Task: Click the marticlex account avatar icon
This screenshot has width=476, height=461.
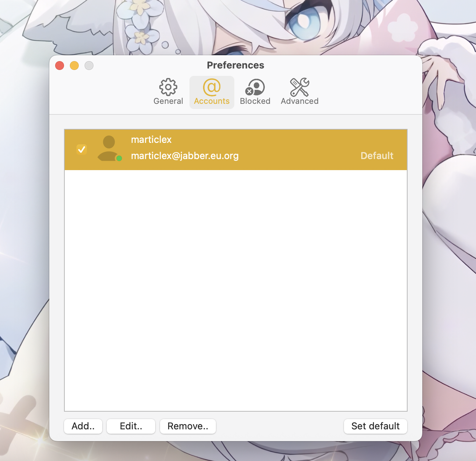Action: coord(109,148)
